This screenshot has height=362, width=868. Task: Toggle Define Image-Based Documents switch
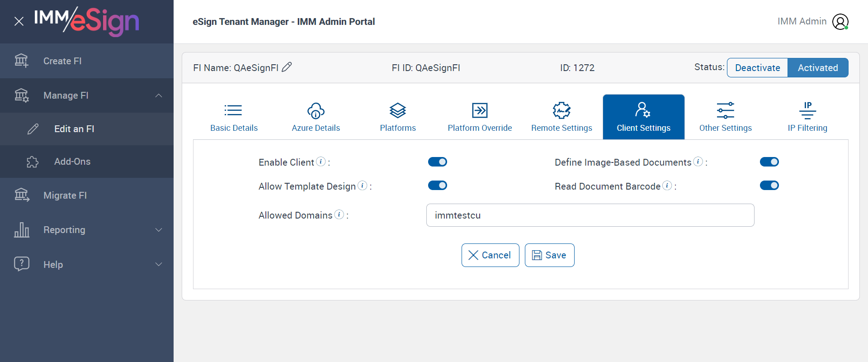(x=769, y=162)
